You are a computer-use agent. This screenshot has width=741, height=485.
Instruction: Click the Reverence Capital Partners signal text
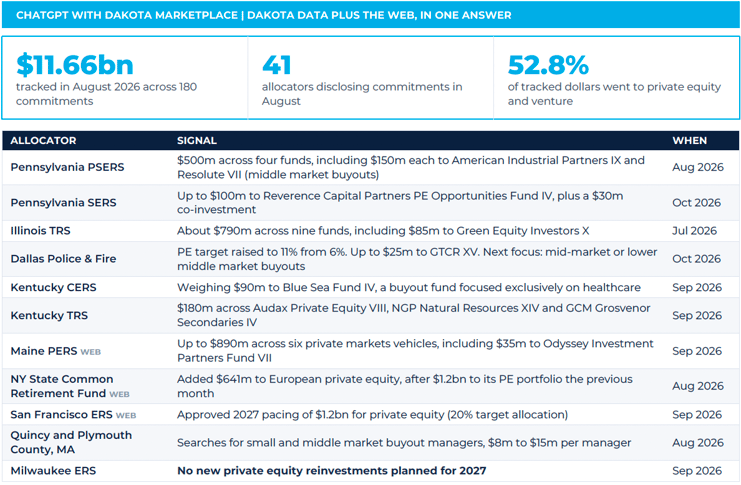(x=400, y=202)
